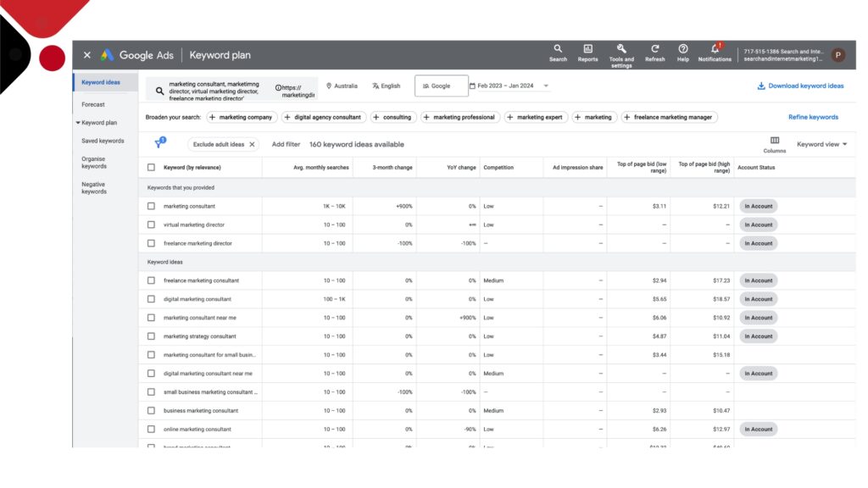Add 'marketing expert' suggestion chip

pyautogui.click(x=536, y=117)
